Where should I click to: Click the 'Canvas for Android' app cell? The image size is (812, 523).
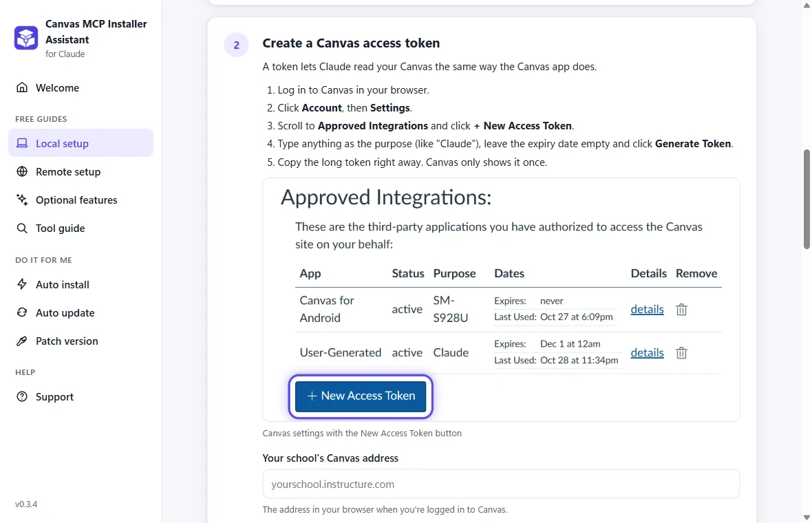coord(327,309)
